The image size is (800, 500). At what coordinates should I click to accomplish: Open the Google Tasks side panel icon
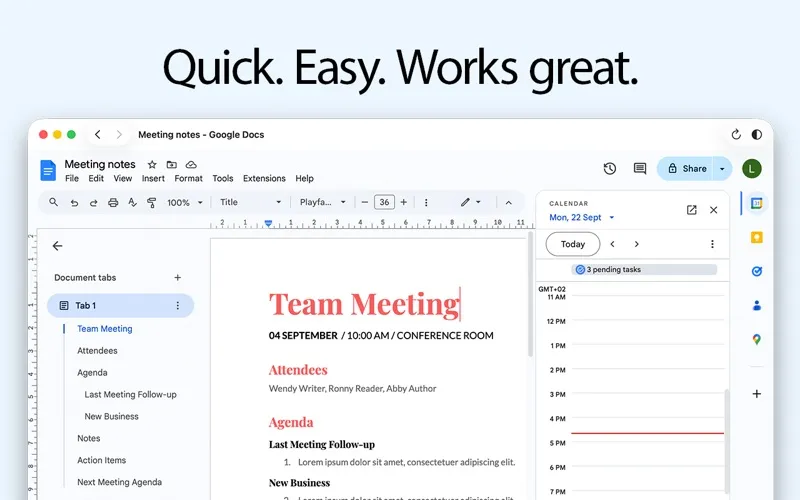757,271
